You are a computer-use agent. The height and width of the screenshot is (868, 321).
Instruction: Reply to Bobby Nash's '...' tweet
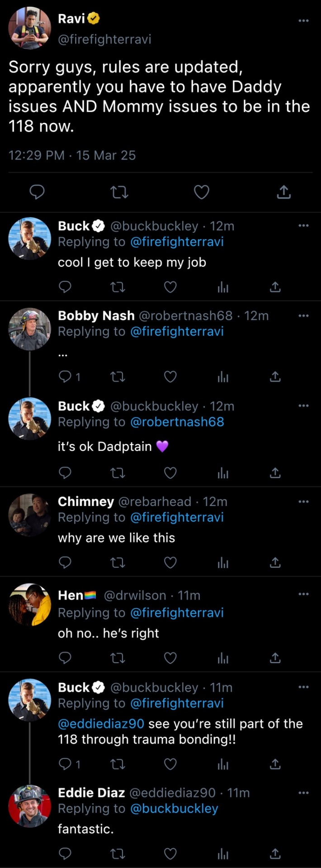[66, 377]
